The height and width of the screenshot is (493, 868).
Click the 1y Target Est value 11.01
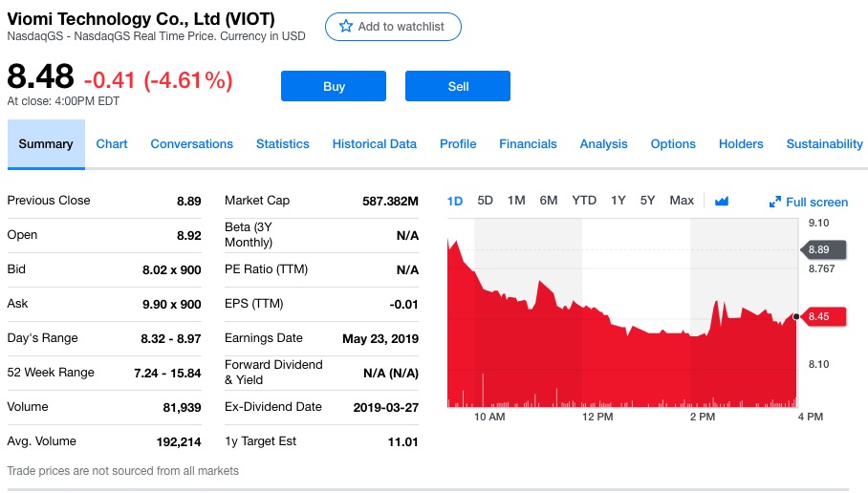[x=403, y=441]
